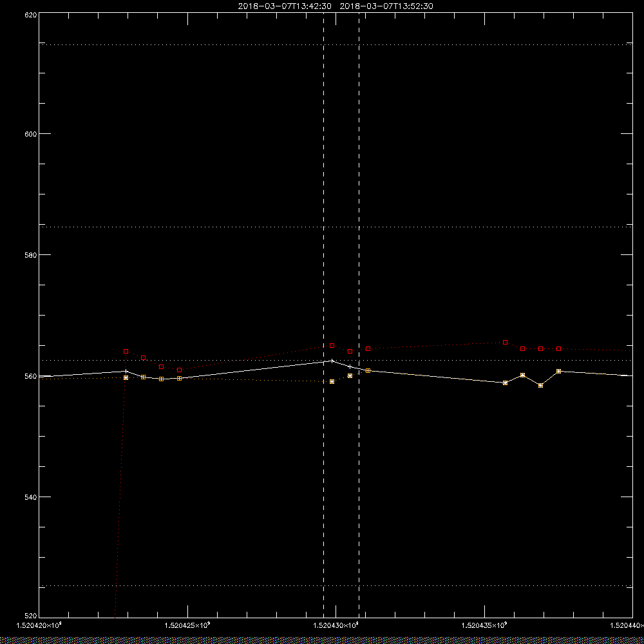Image resolution: width=644 pixels, height=644 pixels.
Task: Select the 580 y-axis label
Action: click(x=31, y=254)
